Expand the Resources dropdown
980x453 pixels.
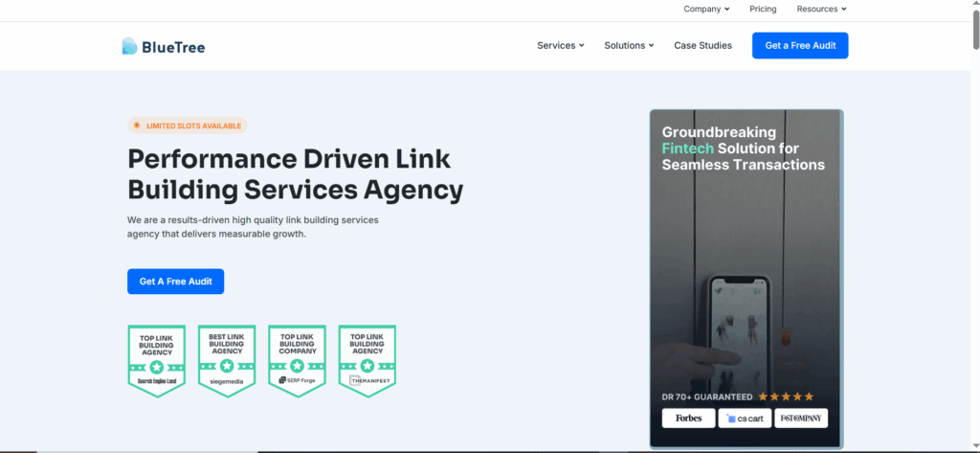821,9
